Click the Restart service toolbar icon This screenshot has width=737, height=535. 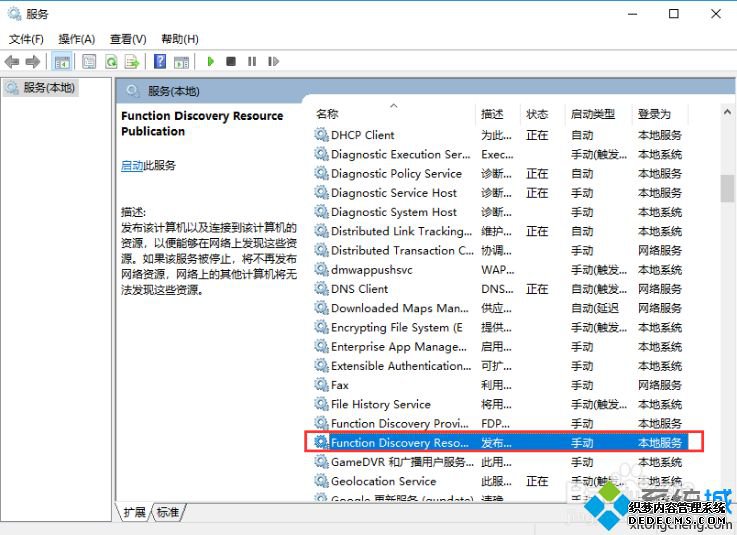coord(273,61)
